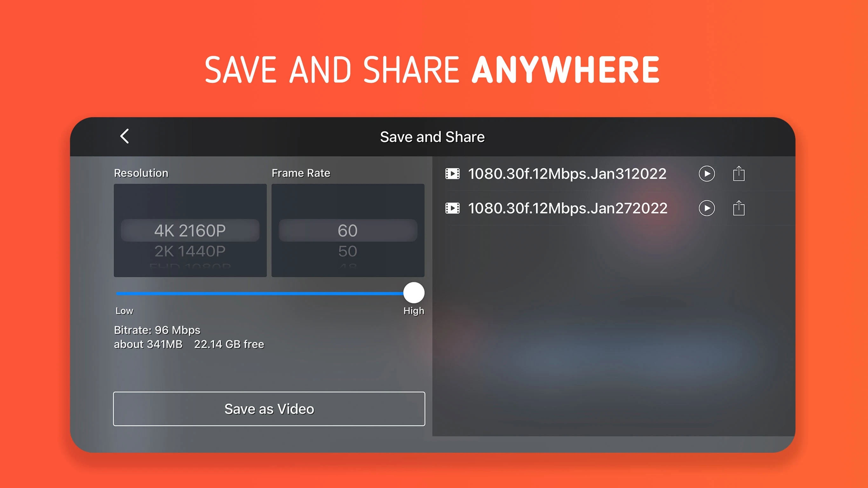Image resolution: width=868 pixels, height=488 pixels.
Task: Select 4K 2160P in the resolution picker
Action: coord(190,231)
